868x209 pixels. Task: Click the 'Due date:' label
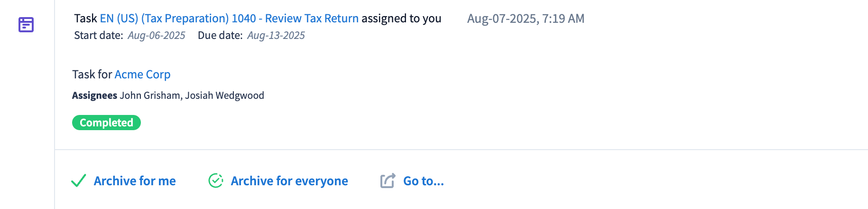pos(220,36)
